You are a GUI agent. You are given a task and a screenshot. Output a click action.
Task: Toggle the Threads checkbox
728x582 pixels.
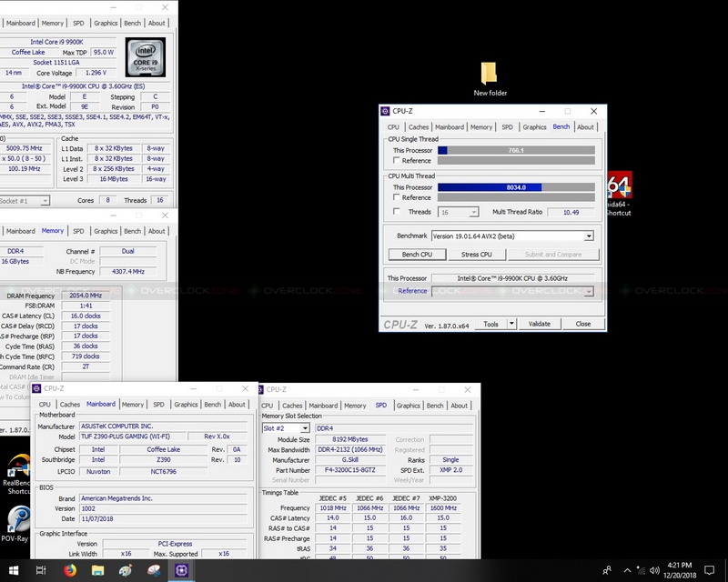point(397,211)
